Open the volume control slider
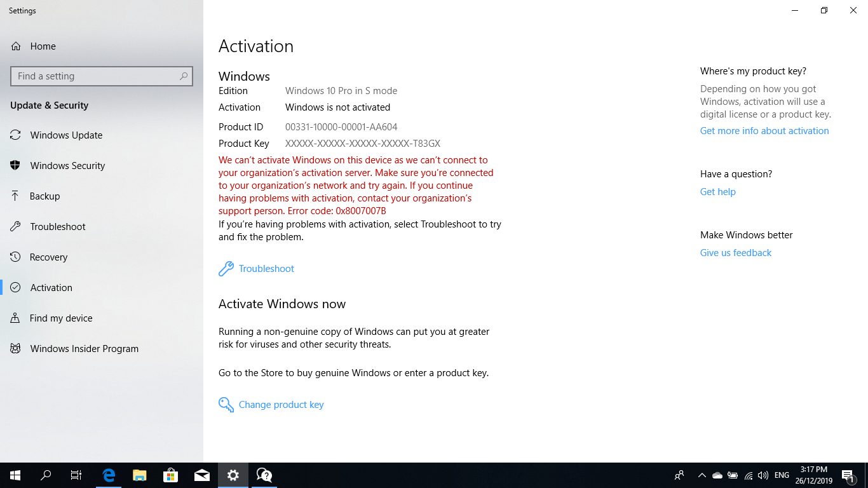Viewport: 868px width, 488px height. [763, 475]
